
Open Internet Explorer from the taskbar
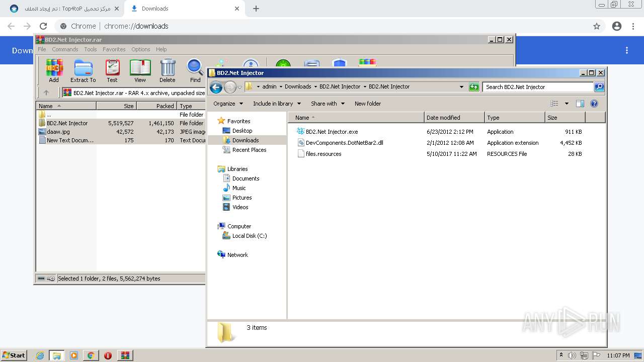click(x=40, y=355)
